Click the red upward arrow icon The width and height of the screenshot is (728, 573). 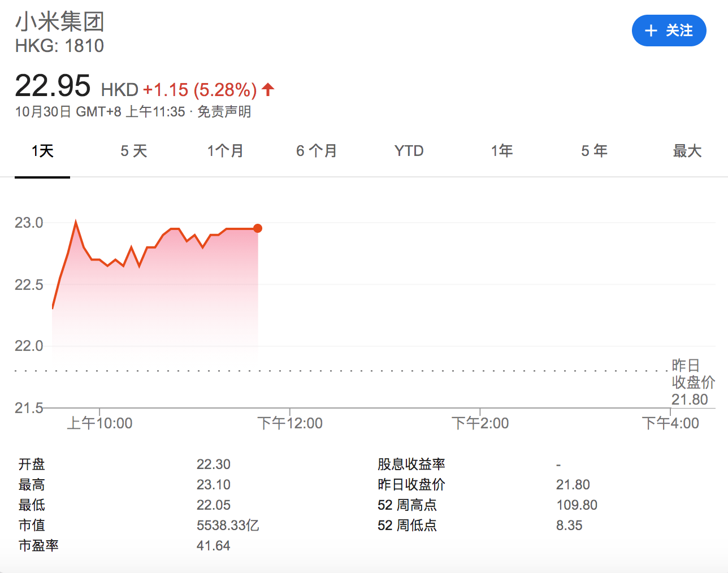(x=268, y=89)
